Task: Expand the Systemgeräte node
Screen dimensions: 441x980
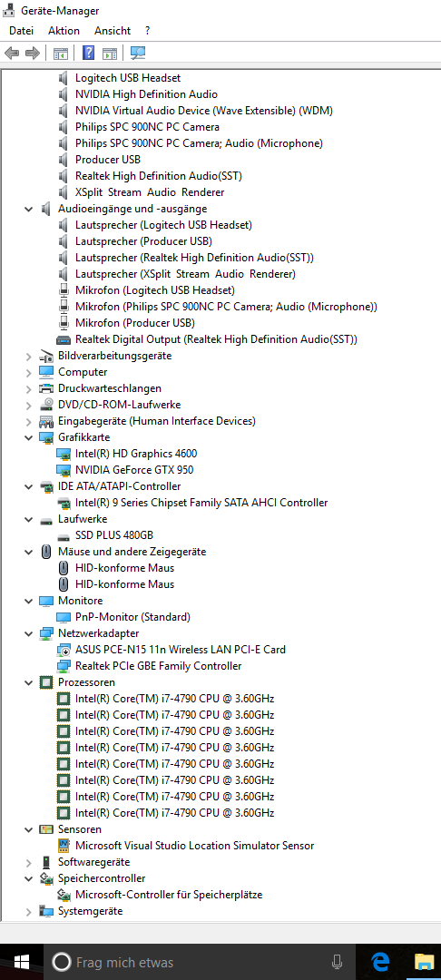Action: coord(28,911)
